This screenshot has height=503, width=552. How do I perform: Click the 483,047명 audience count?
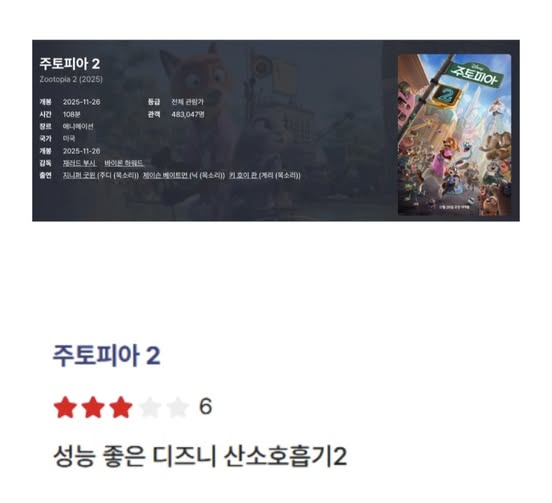[188, 114]
